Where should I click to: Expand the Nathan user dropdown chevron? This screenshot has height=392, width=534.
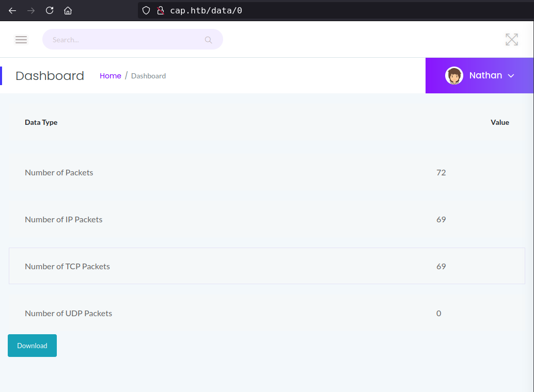coord(511,76)
